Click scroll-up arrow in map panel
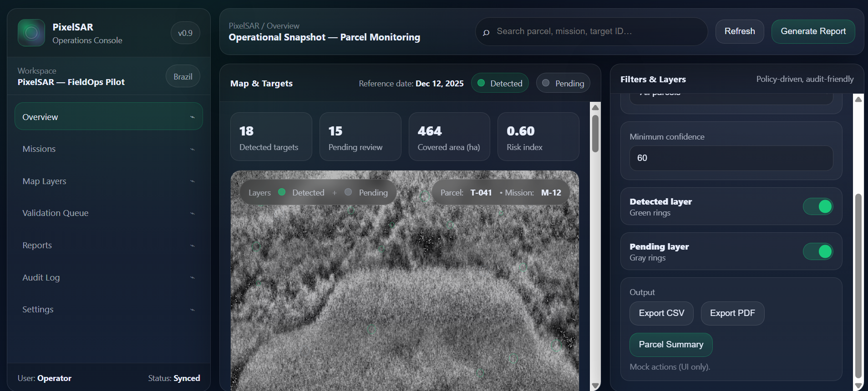This screenshot has height=391, width=868. 595,108
